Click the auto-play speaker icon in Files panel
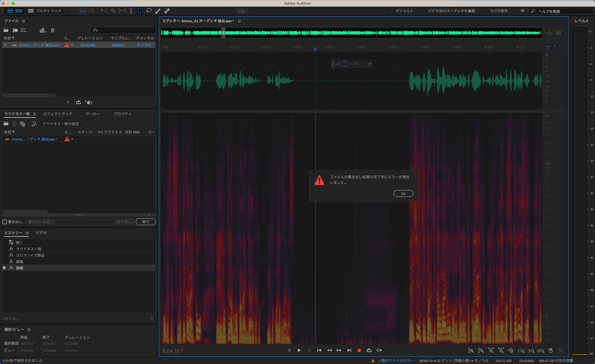This screenshot has width=595, height=364. click(89, 102)
